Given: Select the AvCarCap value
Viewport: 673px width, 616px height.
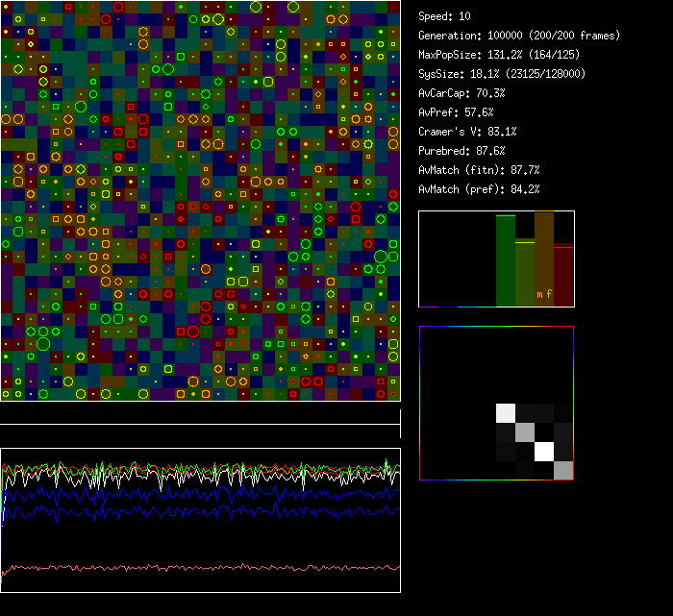Looking at the screenshot, I should click(461, 93).
